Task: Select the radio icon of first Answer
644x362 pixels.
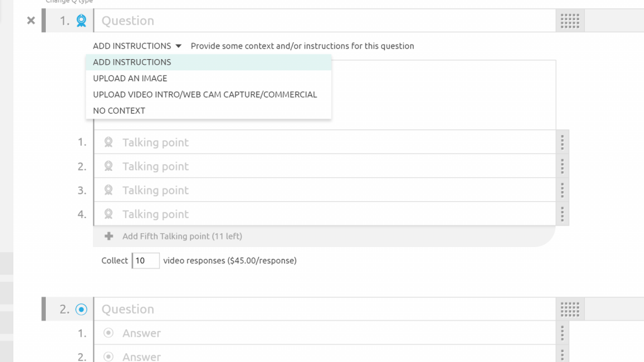Action: 108,333
